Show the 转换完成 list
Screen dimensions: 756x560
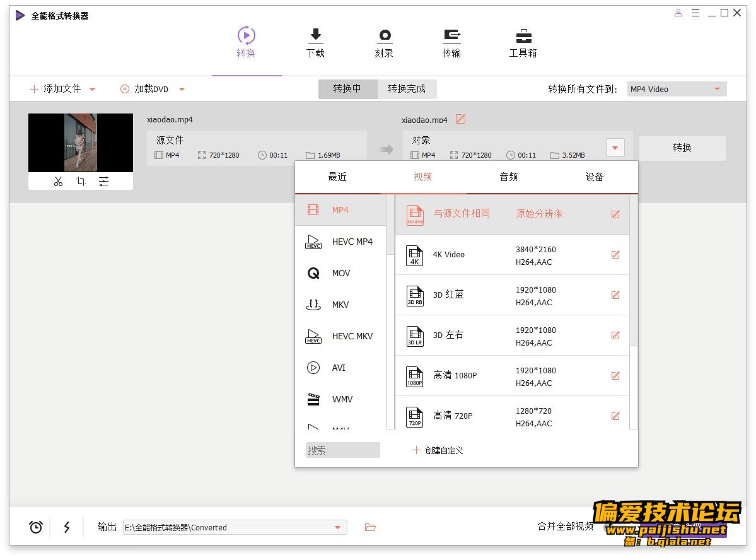[407, 89]
